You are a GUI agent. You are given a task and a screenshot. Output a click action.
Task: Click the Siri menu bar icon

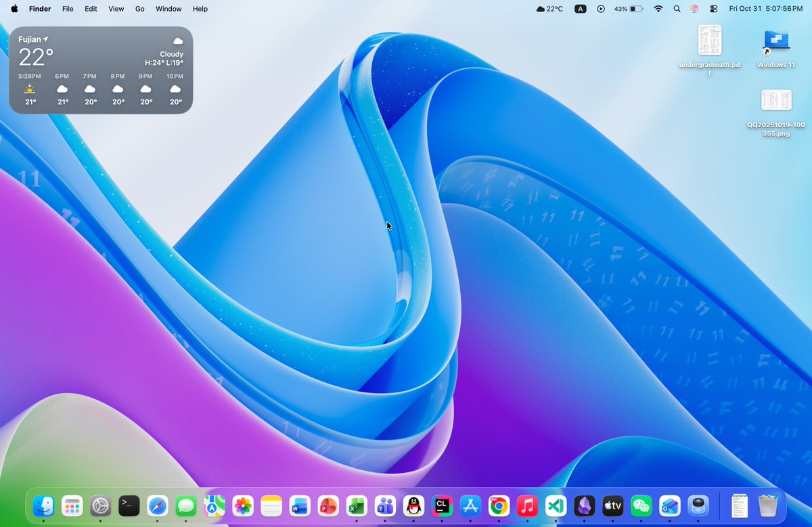click(694, 9)
